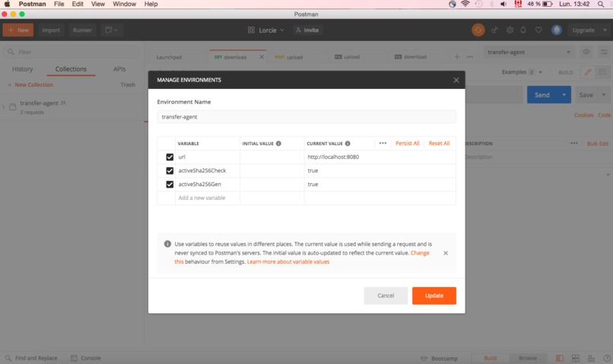Open the Runner
613x364 pixels.
(82, 30)
